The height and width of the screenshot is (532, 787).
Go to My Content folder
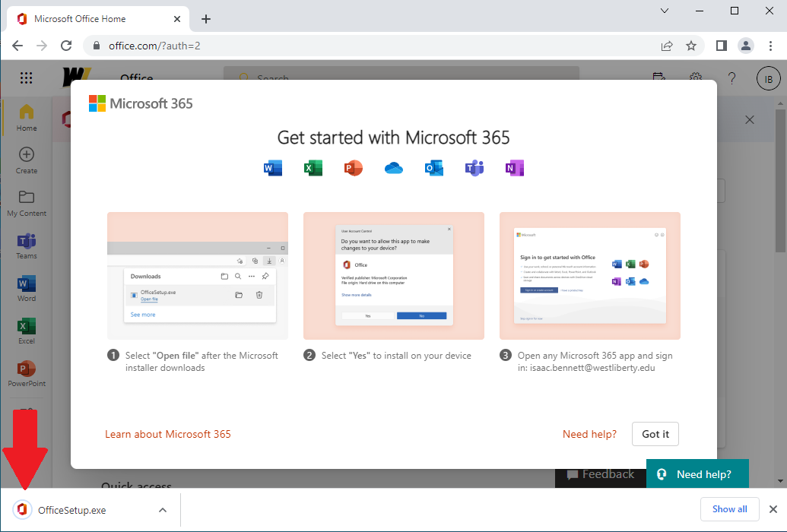click(x=27, y=203)
